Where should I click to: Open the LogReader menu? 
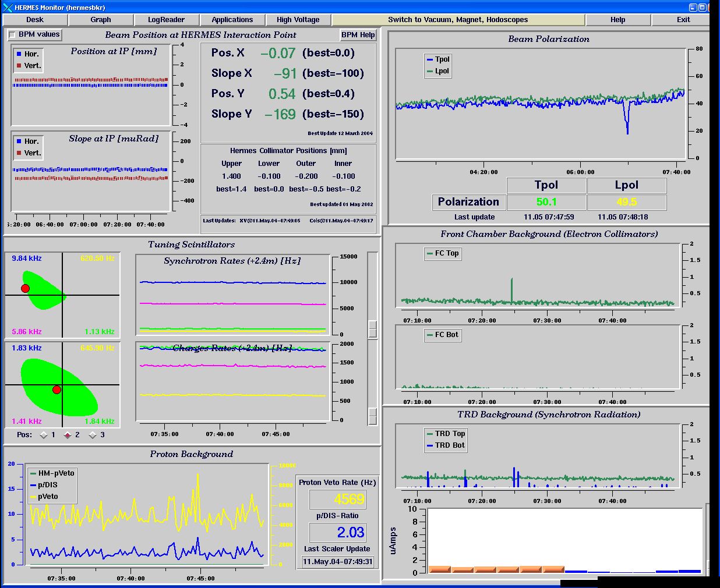pos(166,19)
